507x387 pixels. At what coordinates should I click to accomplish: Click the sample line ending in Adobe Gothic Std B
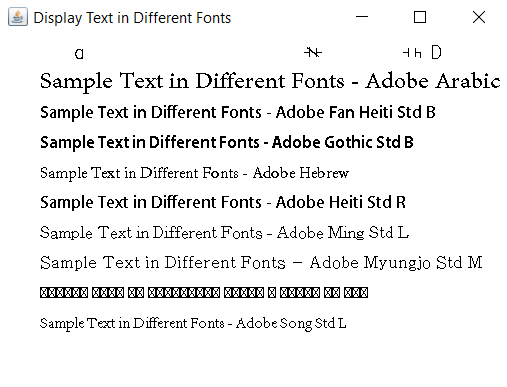[x=227, y=142]
